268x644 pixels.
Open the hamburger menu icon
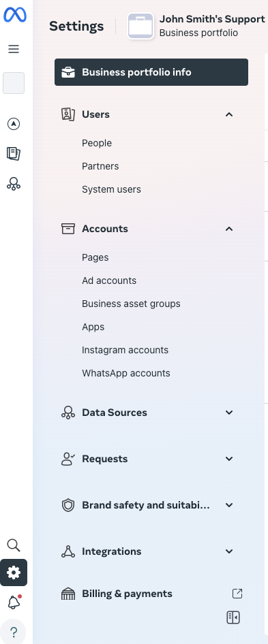pyautogui.click(x=14, y=49)
